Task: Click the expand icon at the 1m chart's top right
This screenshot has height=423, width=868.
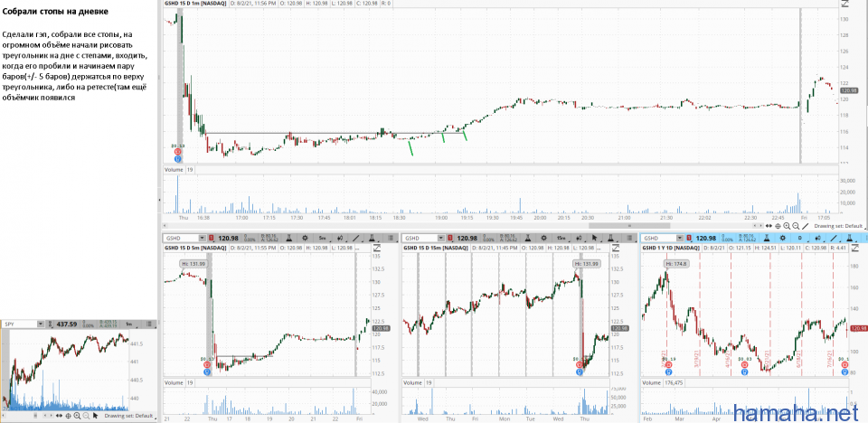Action: (844, 4)
